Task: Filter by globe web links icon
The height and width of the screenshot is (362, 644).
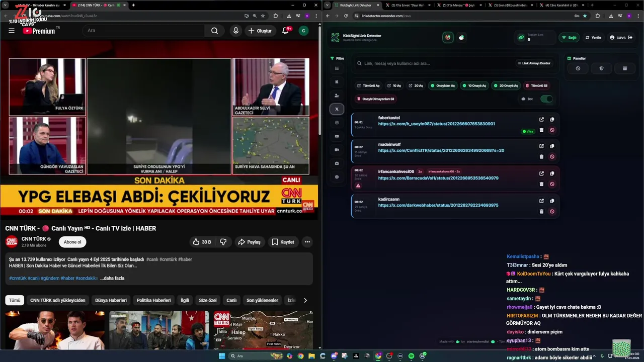Action: coord(337,177)
